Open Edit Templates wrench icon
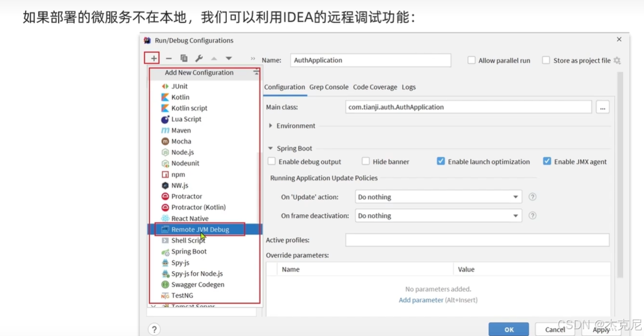 (199, 58)
